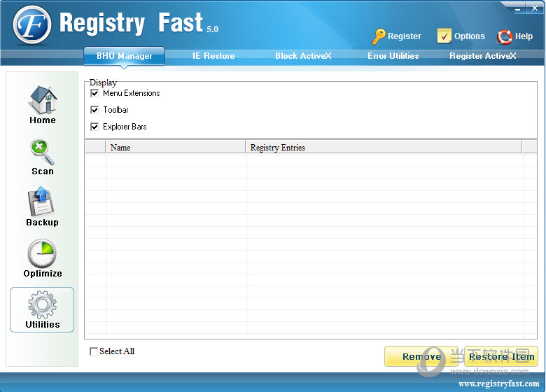Click the Remove button
Screen dimensions: 546x392
[421, 356]
